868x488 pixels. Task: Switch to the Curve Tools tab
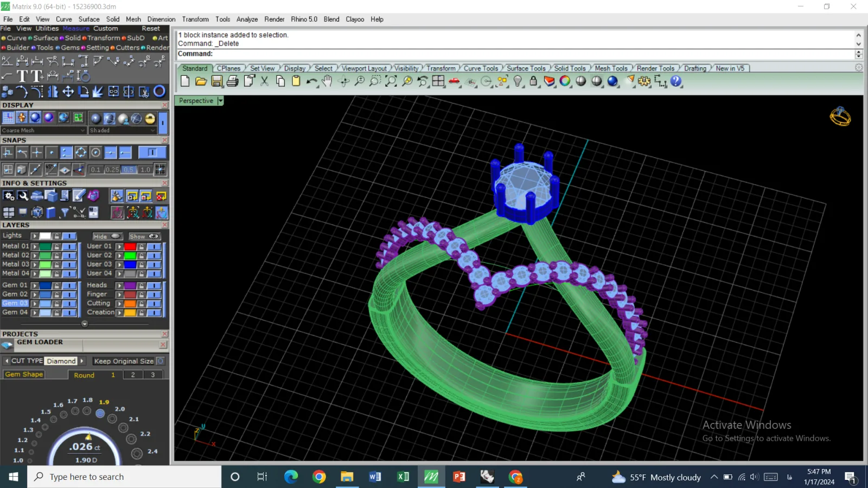click(481, 68)
